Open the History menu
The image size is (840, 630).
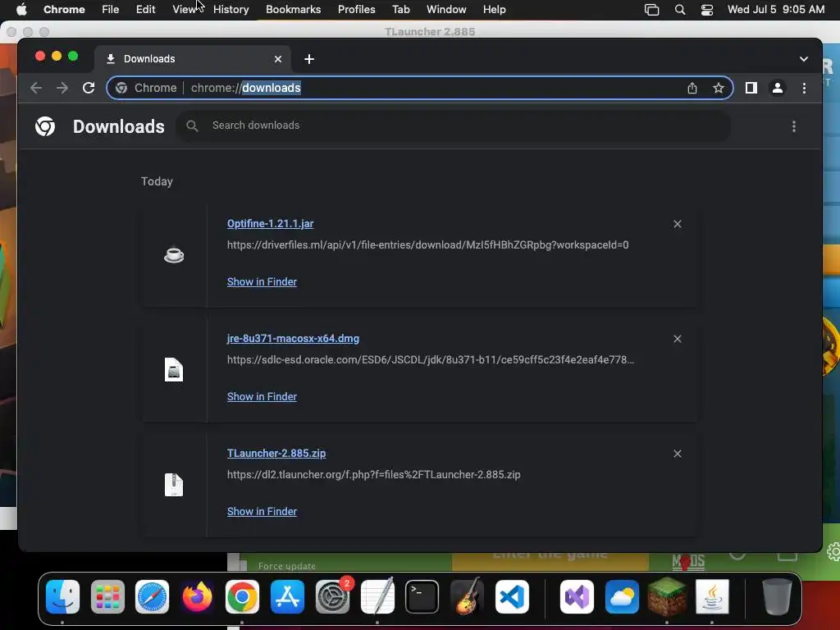(x=231, y=10)
